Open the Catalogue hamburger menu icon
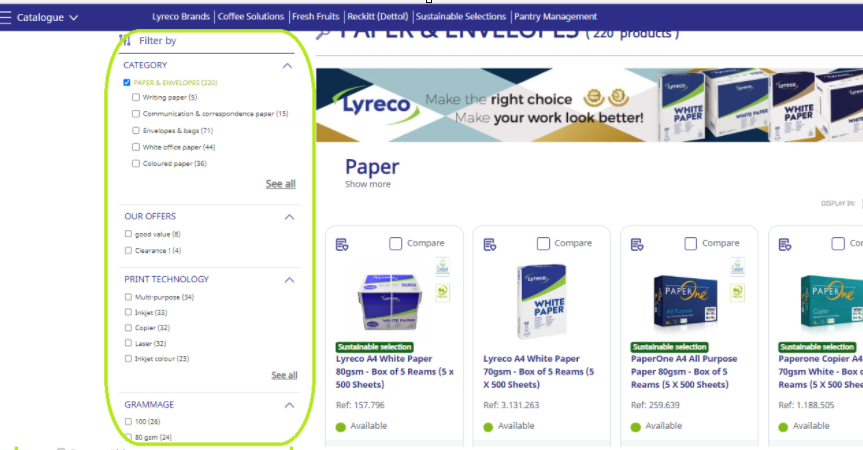Image resolution: width=863 pixels, height=450 pixels. 6,17
